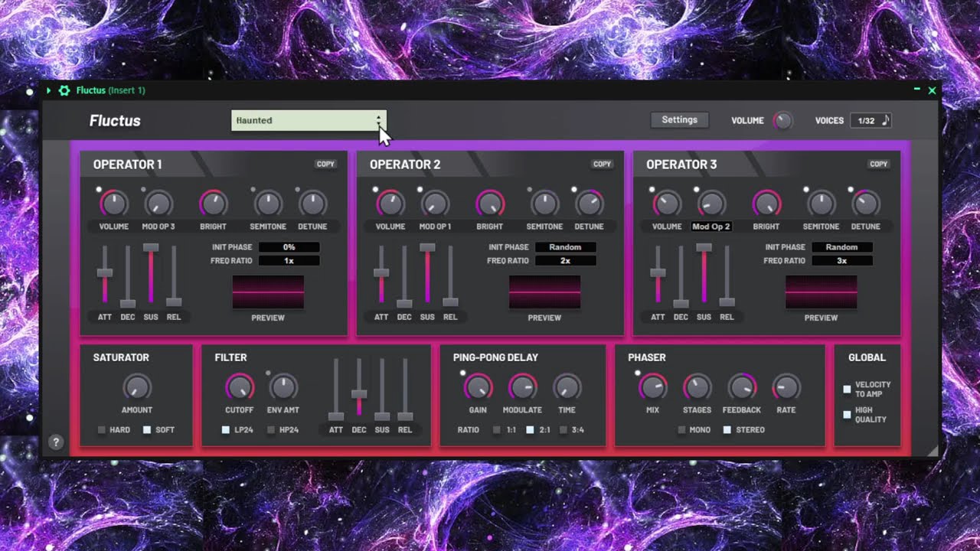980x551 pixels.
Task: Click the Filter DEC envelope slider
Action: coord(359,389)
